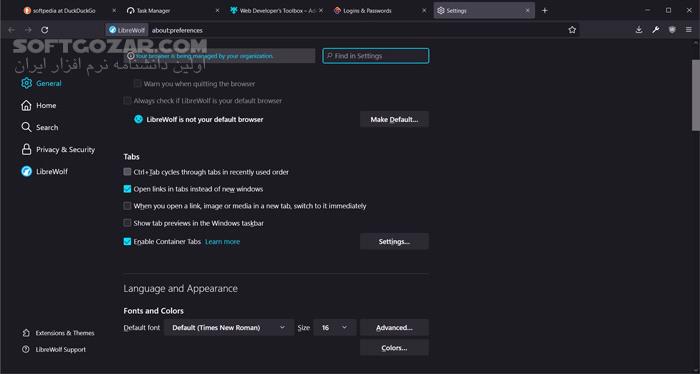700x374 pixels.
Task: Click the forward navigation arrow
Action: pos(28,30)
